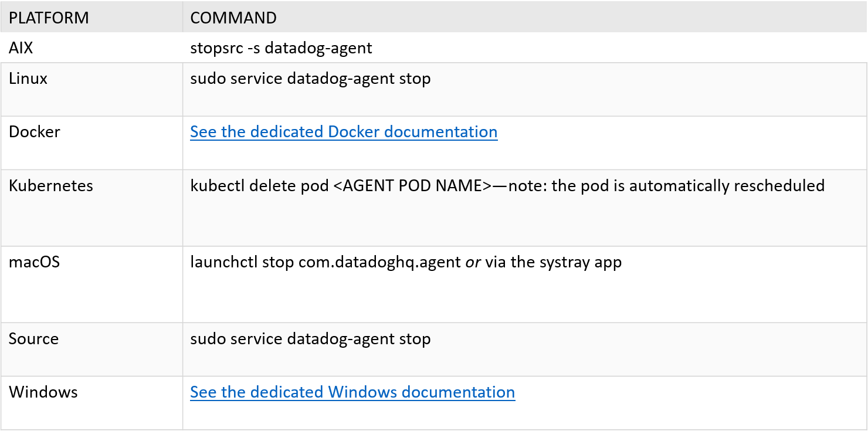Image resolution: width=868 pixels, height=431 pixels.
Task: Click the launchctl stop command text
Action: coord(325,262)
